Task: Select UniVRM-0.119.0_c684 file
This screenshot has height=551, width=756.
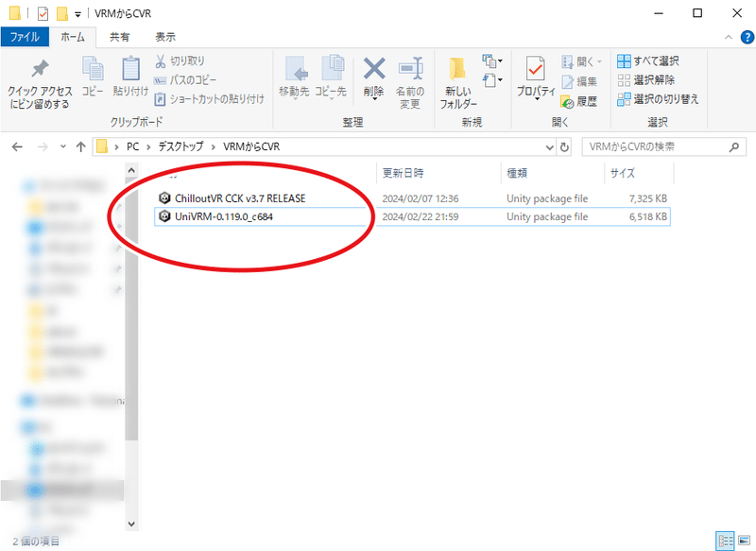Action: [x=224, y=217]
